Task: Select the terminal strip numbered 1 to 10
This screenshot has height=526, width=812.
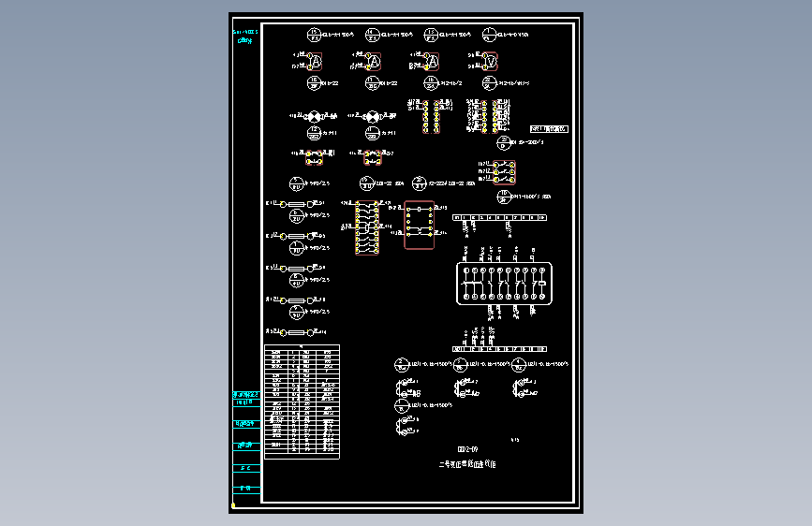Action: click(x=499, y=218)
